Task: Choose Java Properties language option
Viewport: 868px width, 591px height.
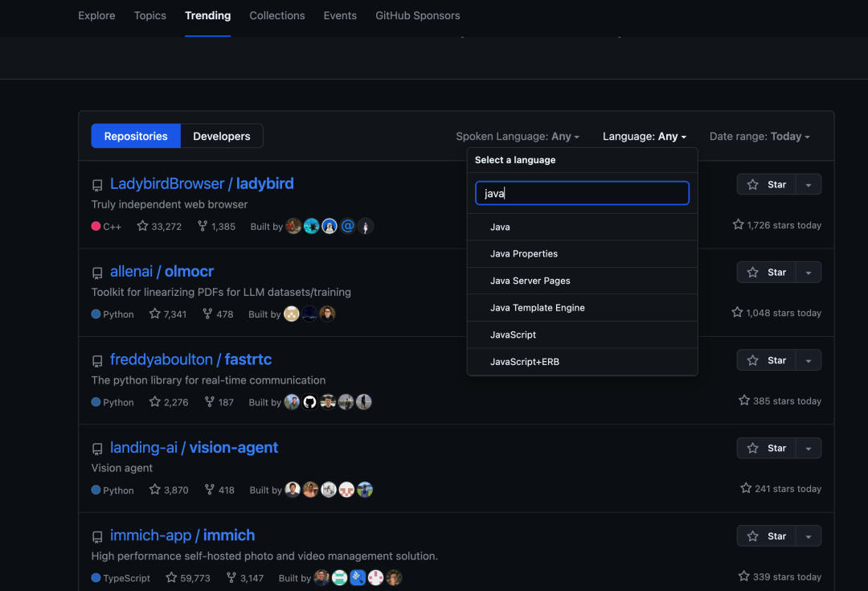Action: click(x=582, y=253)
